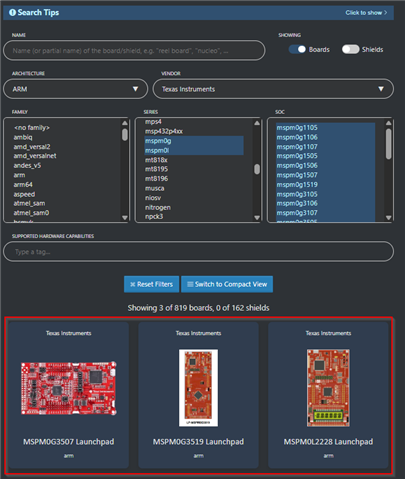Select arm64 in the Family list
Screen dimensions: 405x479
pos(23,185)
